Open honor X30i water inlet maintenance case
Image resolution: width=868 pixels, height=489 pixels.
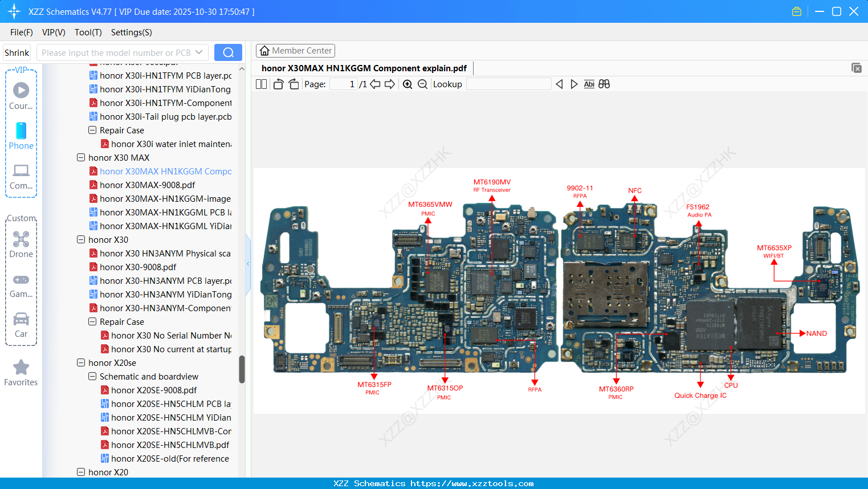click(171, 144)
